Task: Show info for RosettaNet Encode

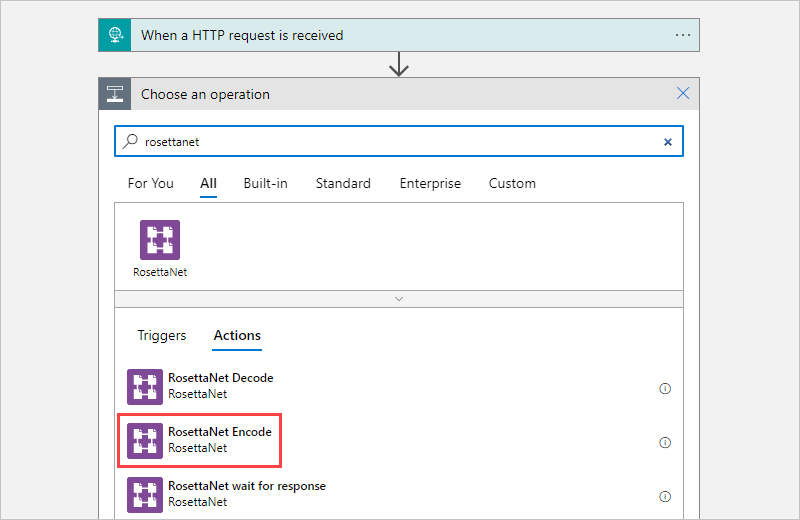Action: (665, 442)
